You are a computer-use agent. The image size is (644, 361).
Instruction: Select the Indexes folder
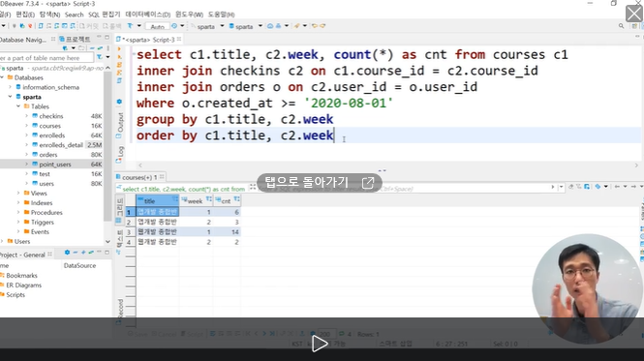(41, 203)
